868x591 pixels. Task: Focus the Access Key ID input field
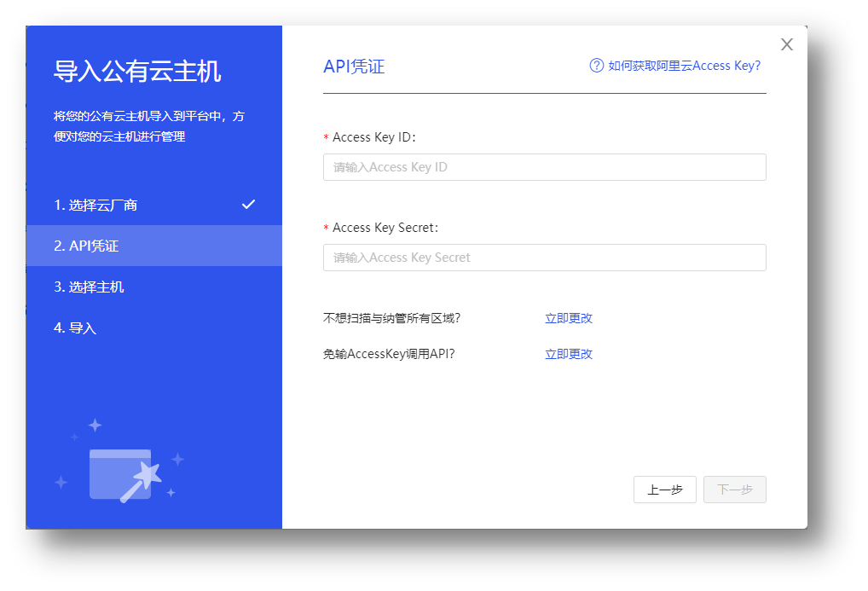[544, 167]
